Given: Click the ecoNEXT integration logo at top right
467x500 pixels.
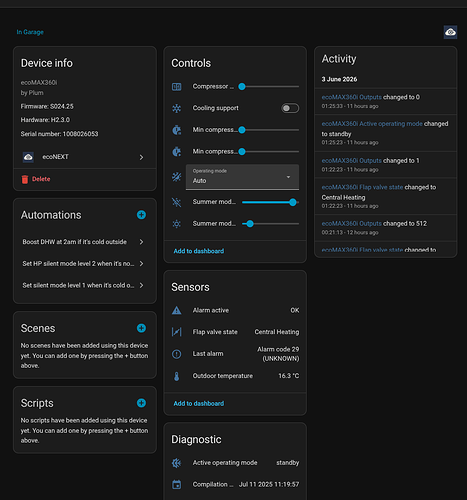Looking at the screenshot, I should tap(450, 32).
